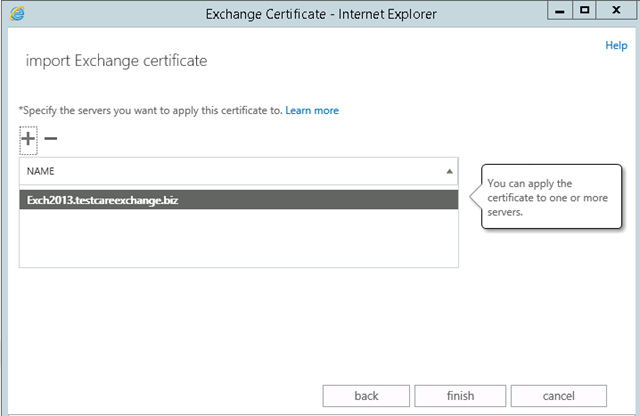Minimize the Exchange Certificate window
Image resolution: width=640 pixels, height=416 pixels.
(560, 11)
